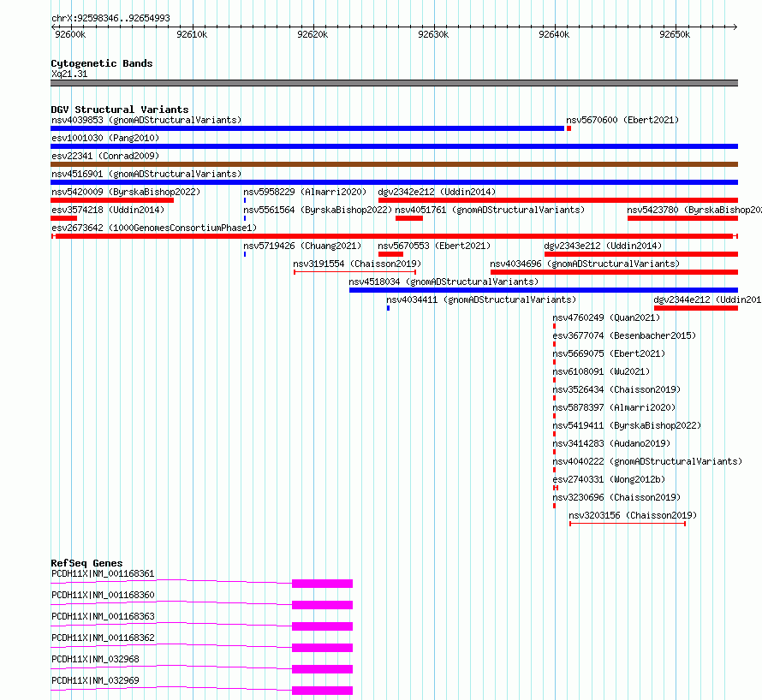The width and height of the screenshot is (762, 700).
Task: Click the 92640k ruler position
Action: pos(555,34)
